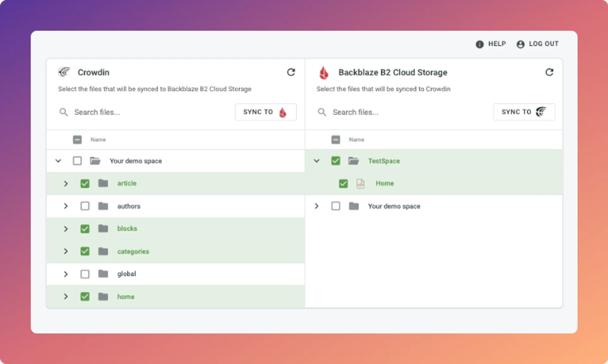Select the TestSpace row label
This screenshot has width=608, height=364.
384,161
